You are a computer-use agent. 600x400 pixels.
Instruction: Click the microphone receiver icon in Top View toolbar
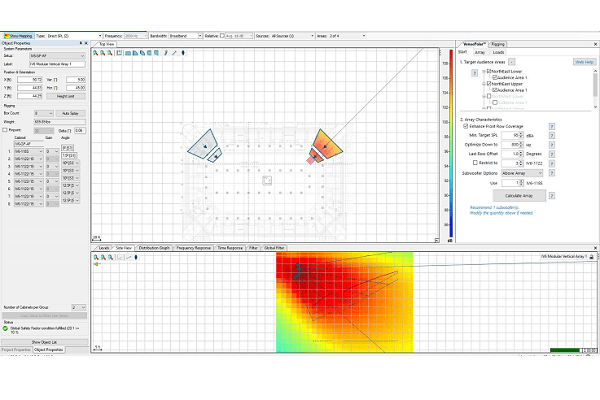coord(183,53)
